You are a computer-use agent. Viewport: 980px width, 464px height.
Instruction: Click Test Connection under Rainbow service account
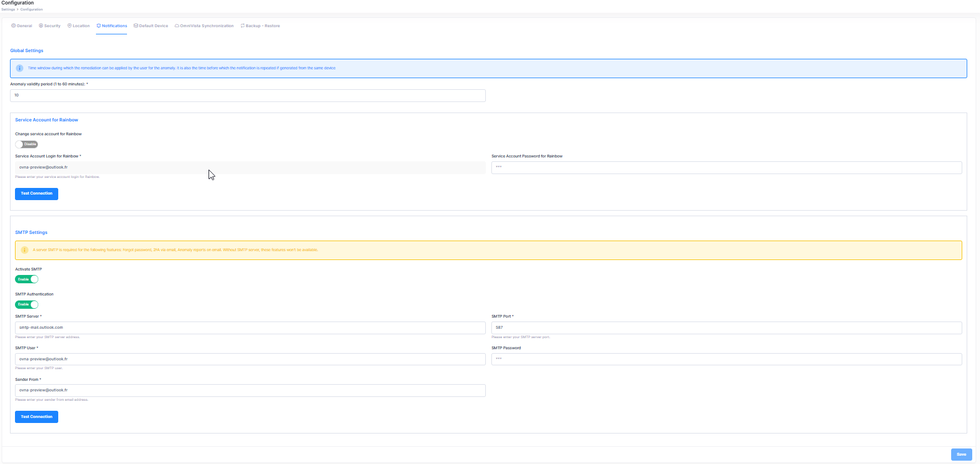[x=37, y=193]
